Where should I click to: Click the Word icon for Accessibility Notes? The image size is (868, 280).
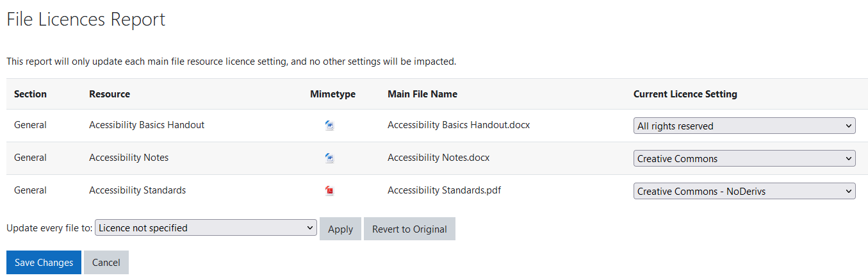(330, 158)
